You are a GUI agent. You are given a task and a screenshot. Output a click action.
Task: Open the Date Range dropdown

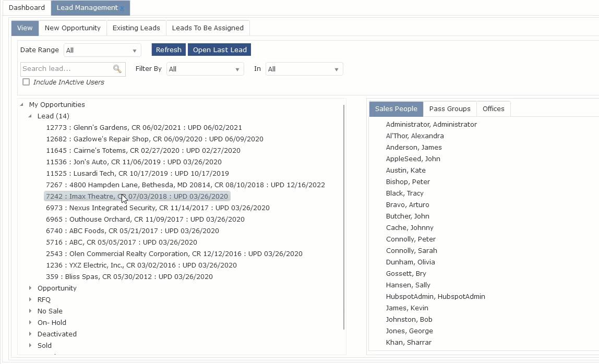[x=102, y=50]
